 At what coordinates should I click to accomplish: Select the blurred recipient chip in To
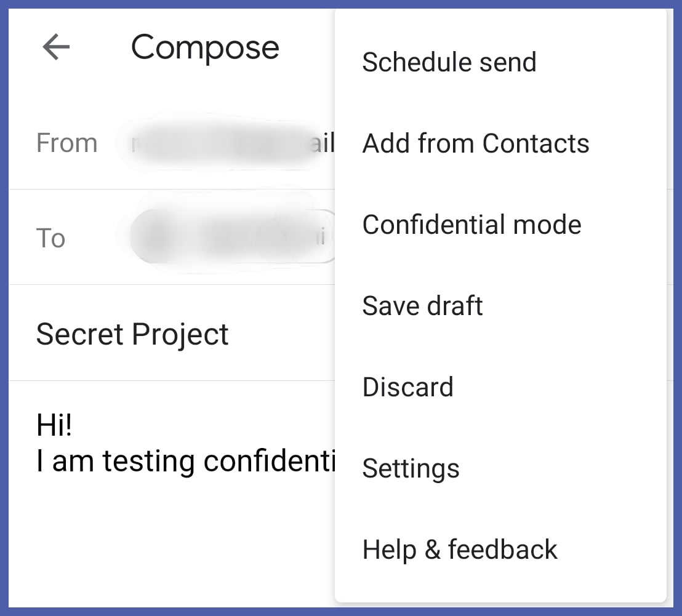pos(231,237)
